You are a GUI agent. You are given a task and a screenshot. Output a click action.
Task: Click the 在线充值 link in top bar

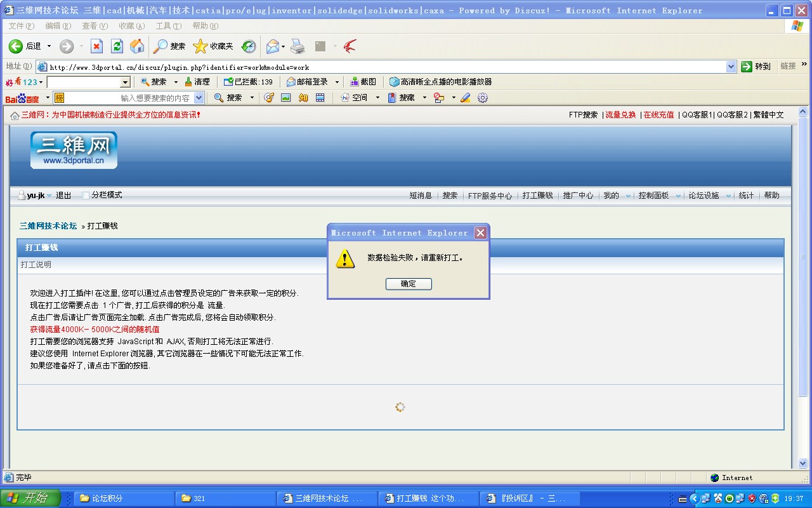click(658, 115)
